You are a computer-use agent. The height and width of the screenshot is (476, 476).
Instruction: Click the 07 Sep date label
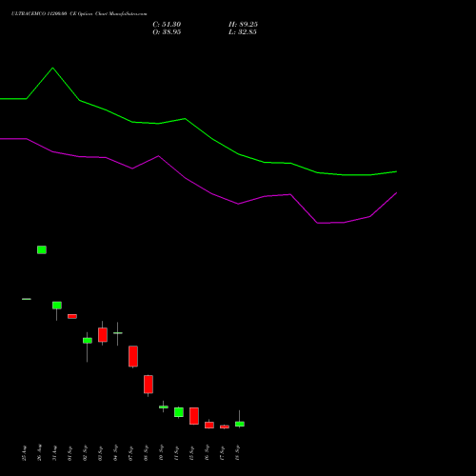[131, 453]
